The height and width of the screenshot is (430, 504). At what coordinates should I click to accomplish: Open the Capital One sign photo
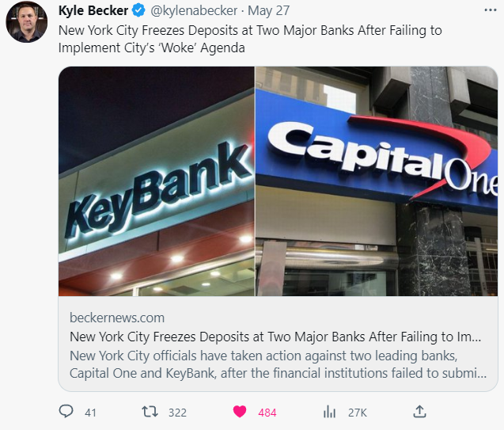[x=377, y=181]
